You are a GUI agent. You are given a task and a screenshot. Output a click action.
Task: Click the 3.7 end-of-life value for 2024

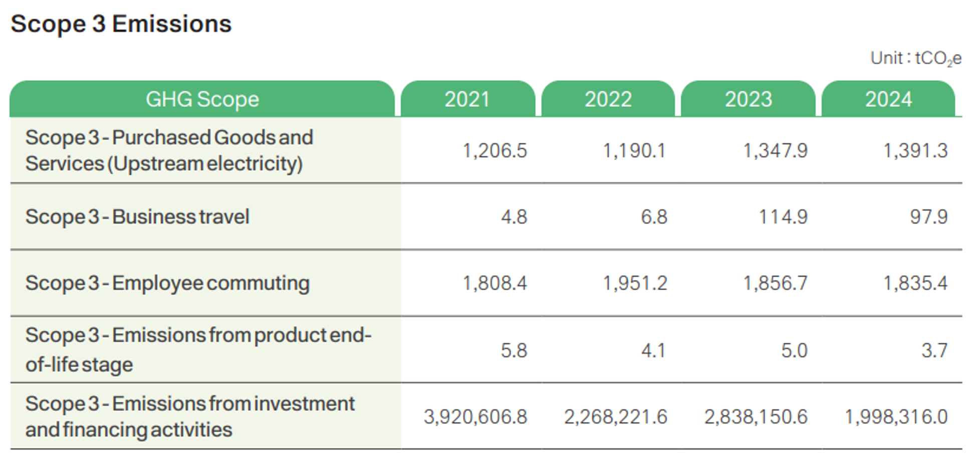934,350
